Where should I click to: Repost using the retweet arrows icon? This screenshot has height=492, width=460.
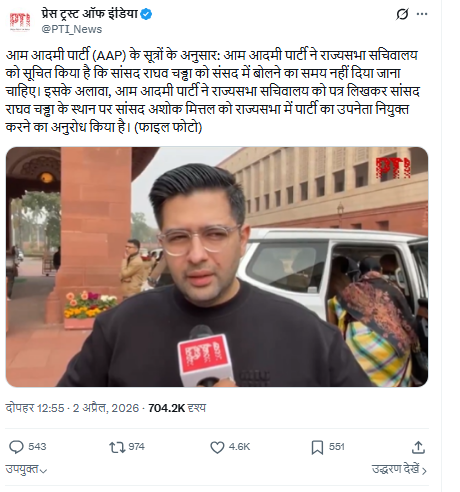pos(117,447)
